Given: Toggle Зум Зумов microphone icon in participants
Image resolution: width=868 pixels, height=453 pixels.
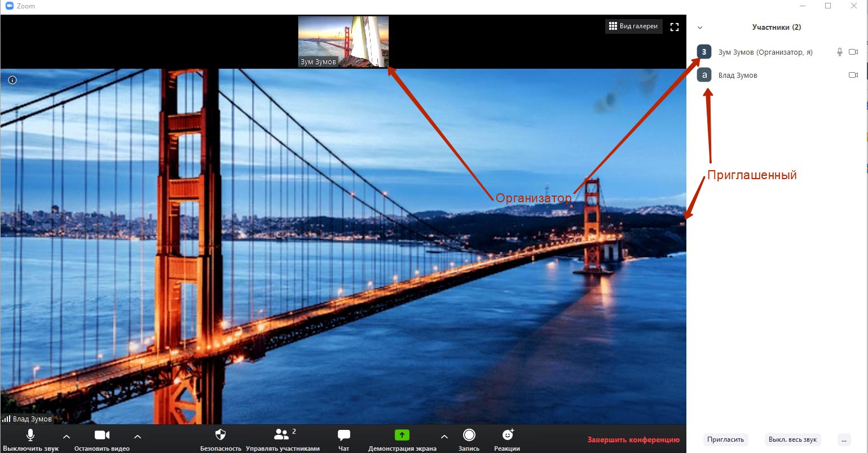Looking at the screenshot, I should [839, 52].
